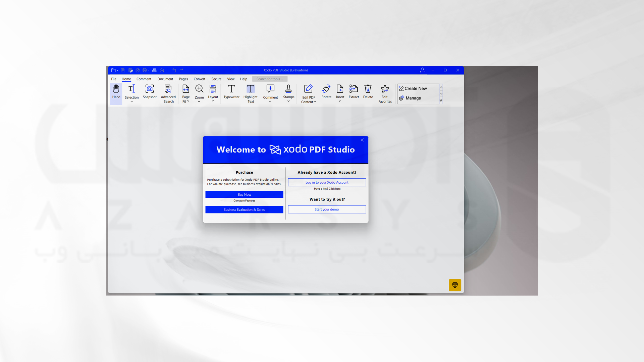Viewport: 644px width, 362px height.
Task: Expand the Comment tool dropdown arrow
Action: [x=270, y=102]
